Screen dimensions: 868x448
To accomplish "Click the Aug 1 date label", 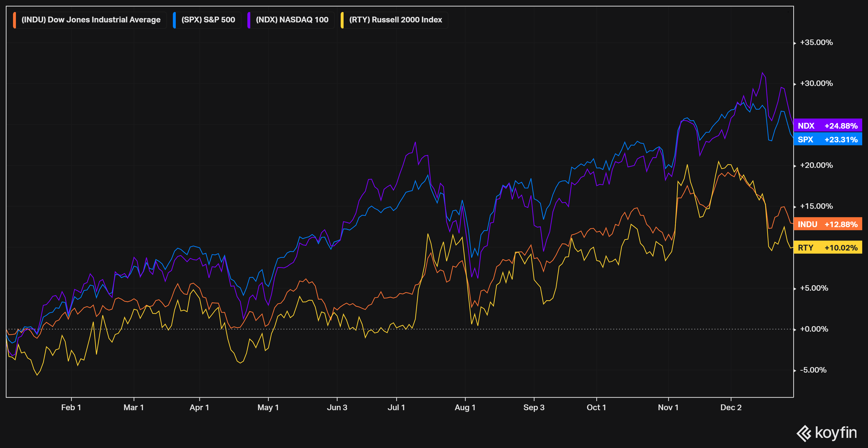I will coord(465,407).
